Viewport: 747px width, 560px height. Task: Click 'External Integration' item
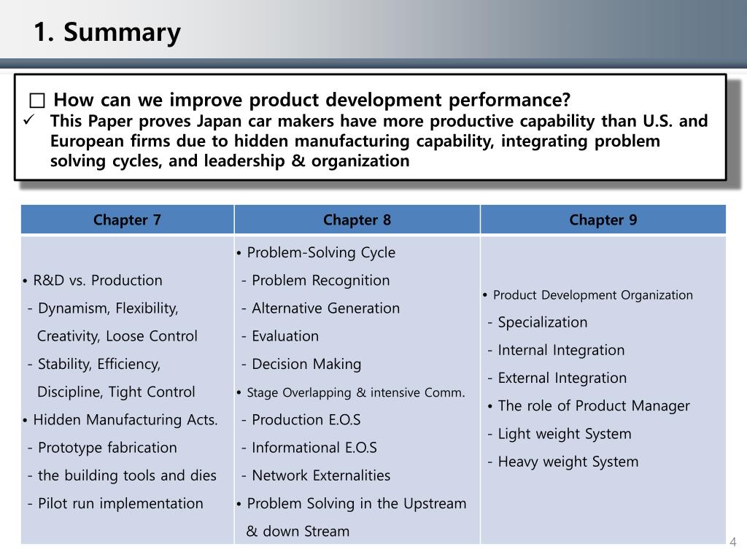[x=562, y=378]
